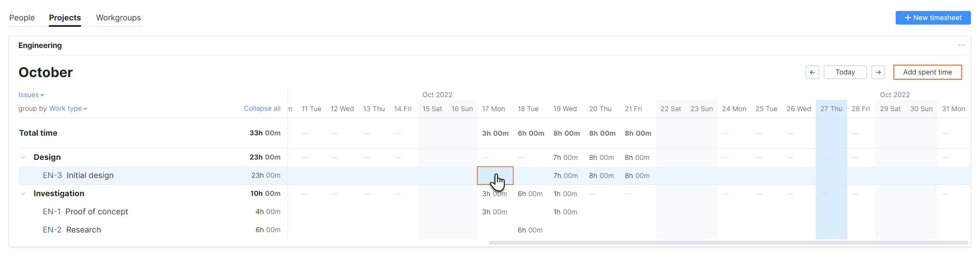Select the Projects tab
The width and height of the screenshot is (980, 268).
click(x=65, y=17)
